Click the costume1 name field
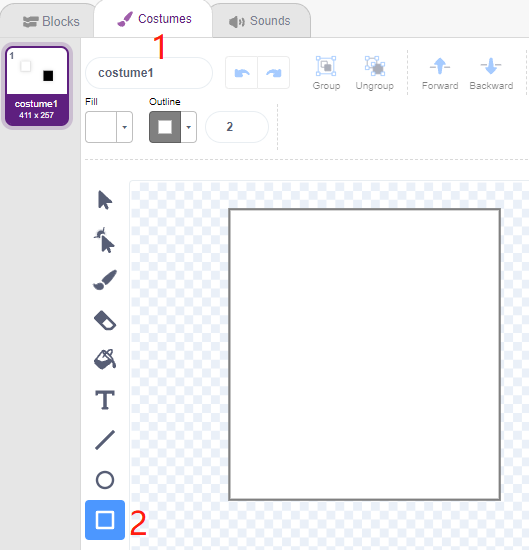The image size is (529, 550). pos(149,73)
